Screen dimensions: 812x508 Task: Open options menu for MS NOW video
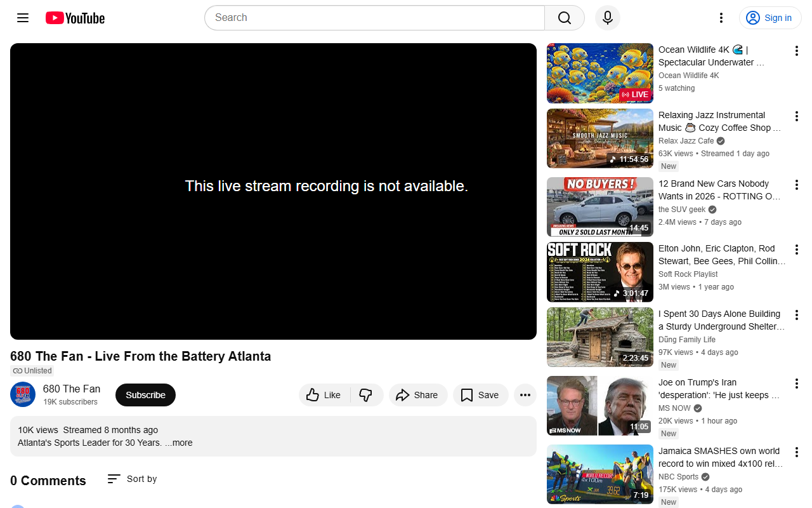(797, 384)
